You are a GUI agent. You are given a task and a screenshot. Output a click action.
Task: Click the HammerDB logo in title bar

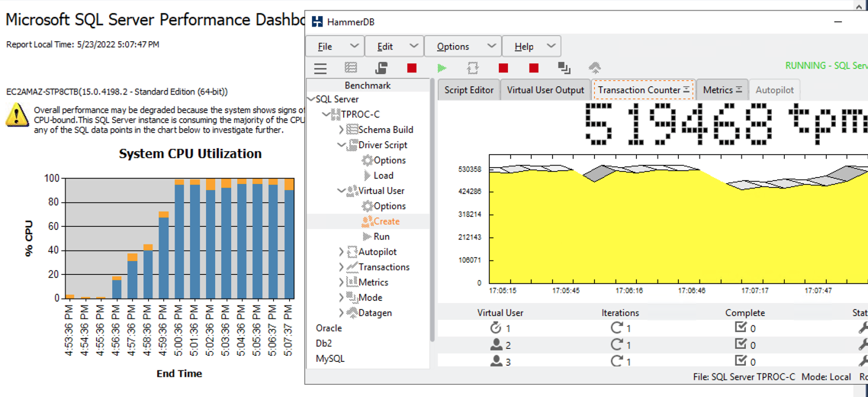(317, 22)
